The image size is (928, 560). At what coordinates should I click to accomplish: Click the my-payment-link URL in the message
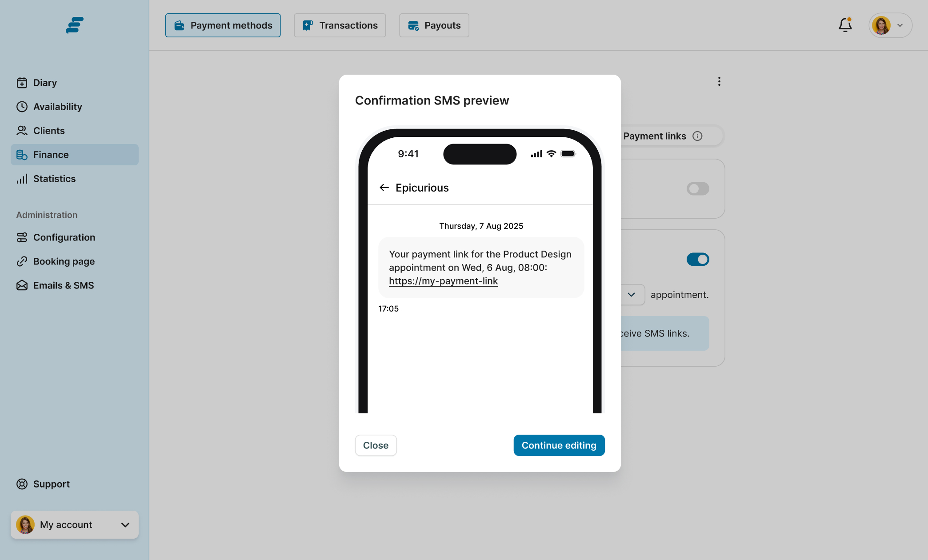[443, 281]
